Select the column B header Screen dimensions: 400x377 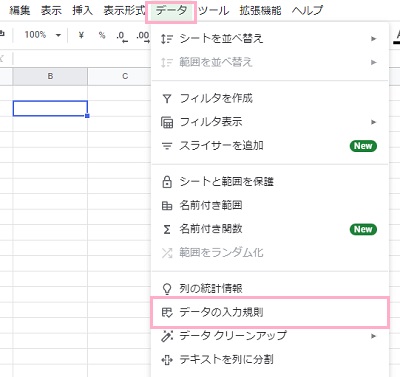[50, 76]
